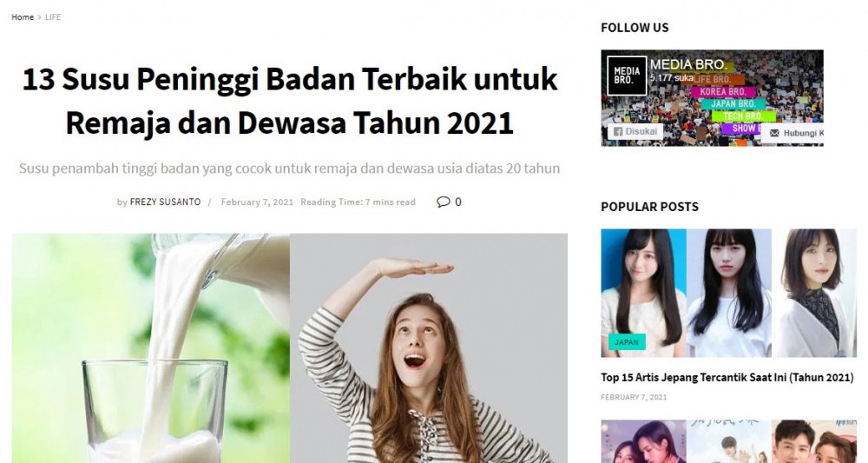The height and width of the screenshot is (463, 868).
Task: Click the JAPAN category tag
Action: [626, 342]
